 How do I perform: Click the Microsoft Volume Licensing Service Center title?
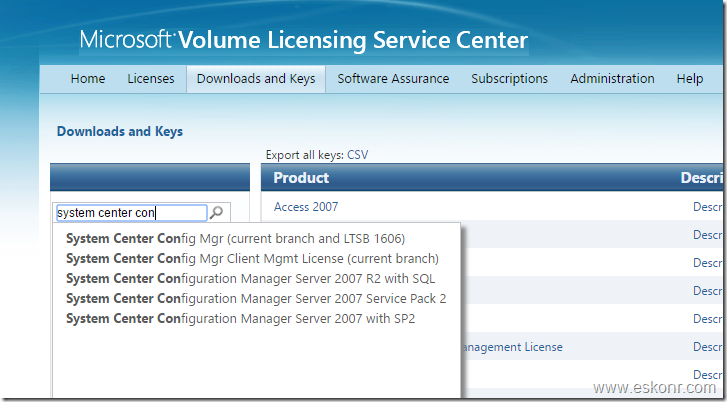(x=304, y=41)
